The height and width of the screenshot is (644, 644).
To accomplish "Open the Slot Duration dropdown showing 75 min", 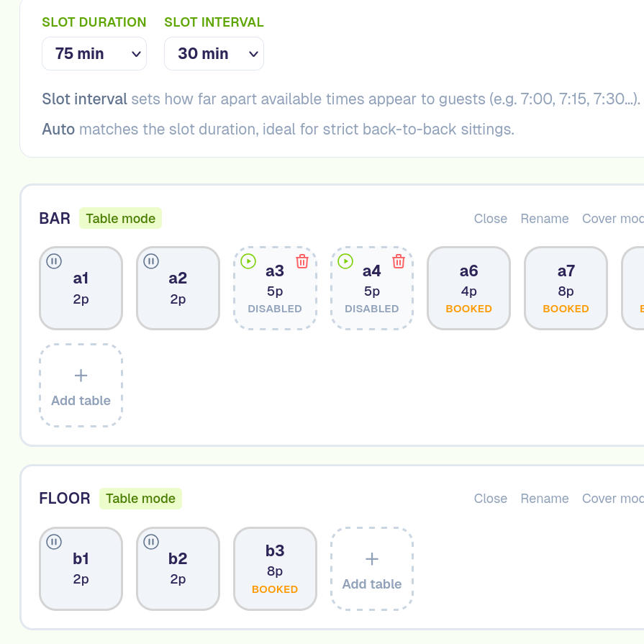I will pyautogui.click(x=94, y=54).
